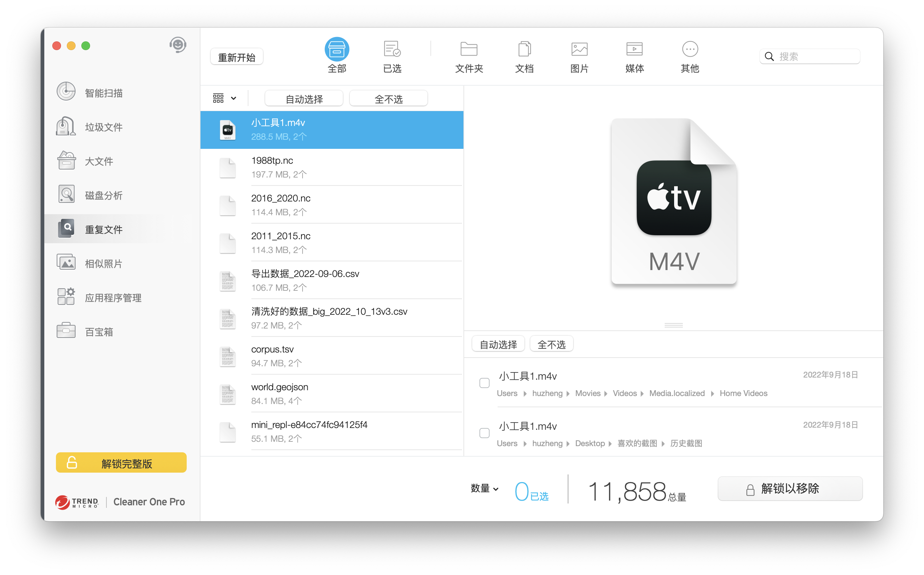
Task: Click the 重新开始 restart button
Action: point(236,57)
